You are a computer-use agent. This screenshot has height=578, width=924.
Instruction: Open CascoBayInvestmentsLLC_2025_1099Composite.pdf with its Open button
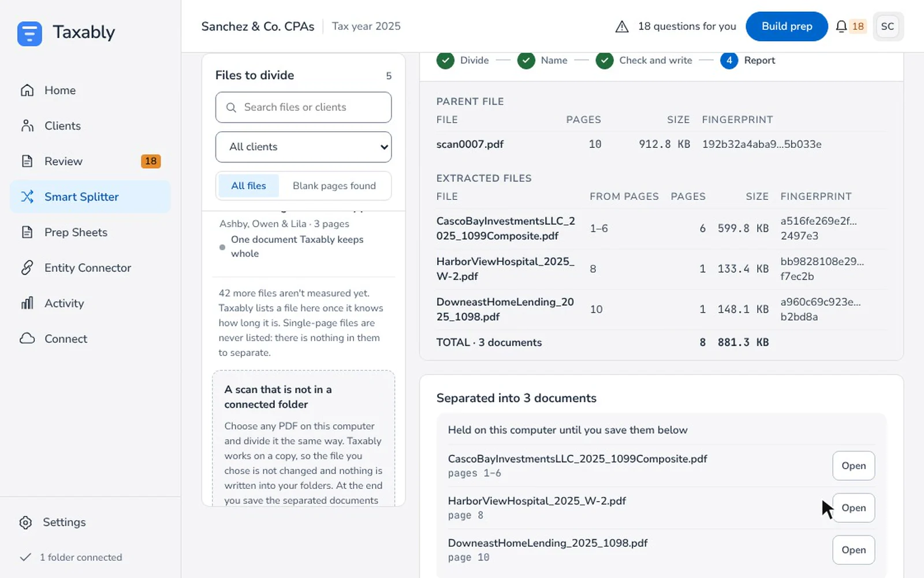[854, 466]
